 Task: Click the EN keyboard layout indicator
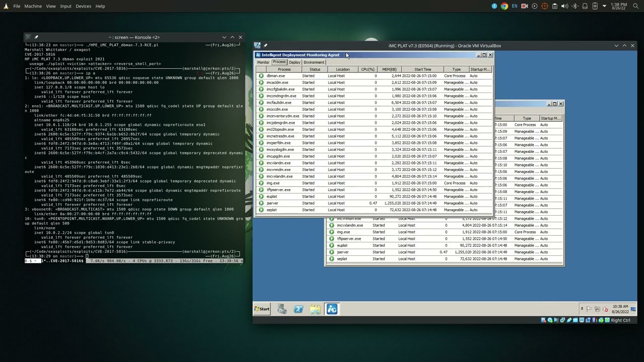pos(514,6)
